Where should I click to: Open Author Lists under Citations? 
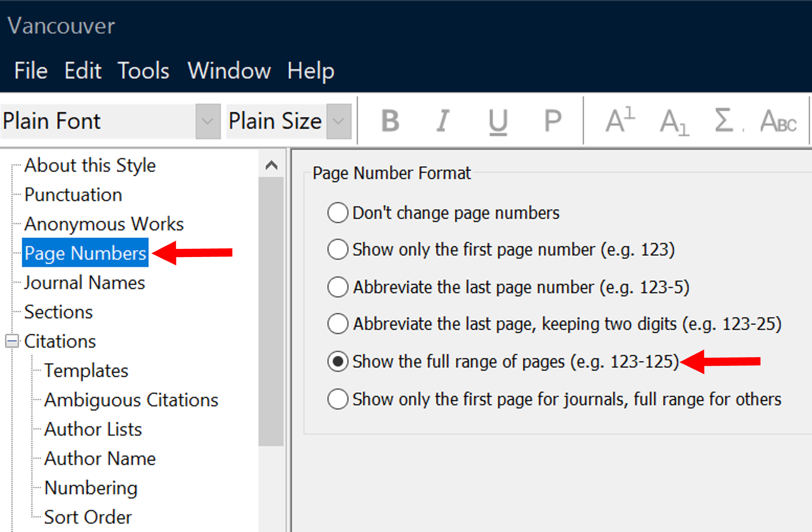click(93, 429)
